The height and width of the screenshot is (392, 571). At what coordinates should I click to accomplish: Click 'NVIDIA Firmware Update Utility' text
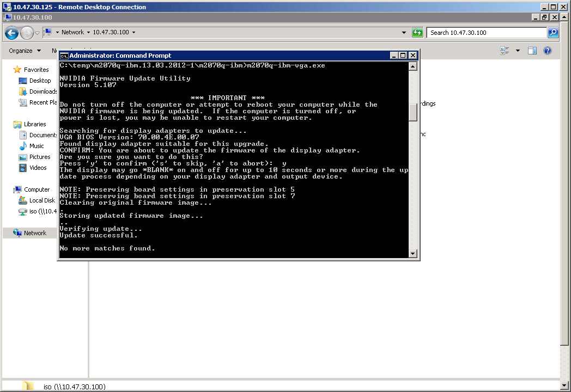(x=125, y=78)
